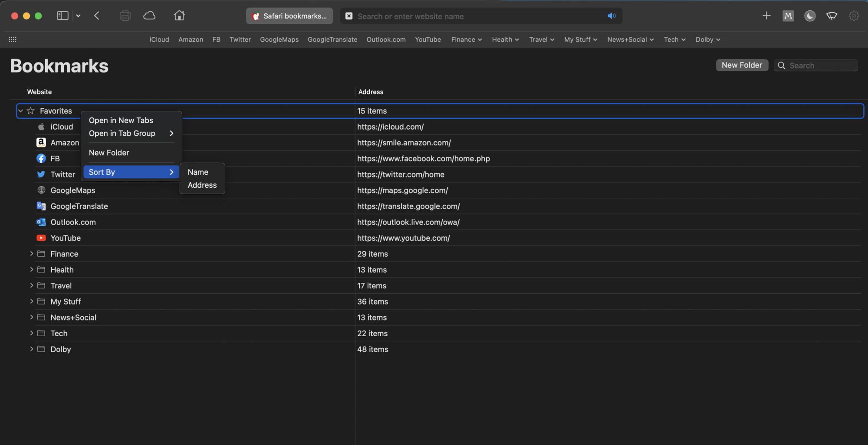This screenshot has height=445, width=868.
Task: Expand the News+Social folder row
Action: coord(32,317)
